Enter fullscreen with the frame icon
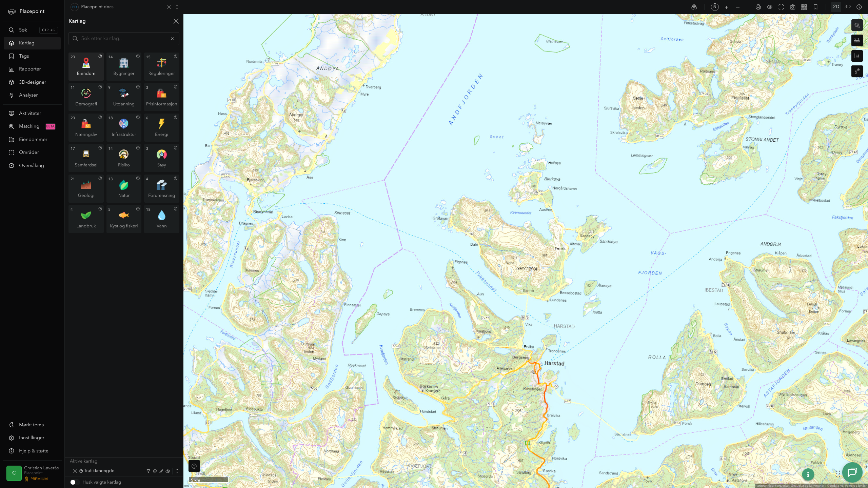The image size is (868, 488). 781,7
